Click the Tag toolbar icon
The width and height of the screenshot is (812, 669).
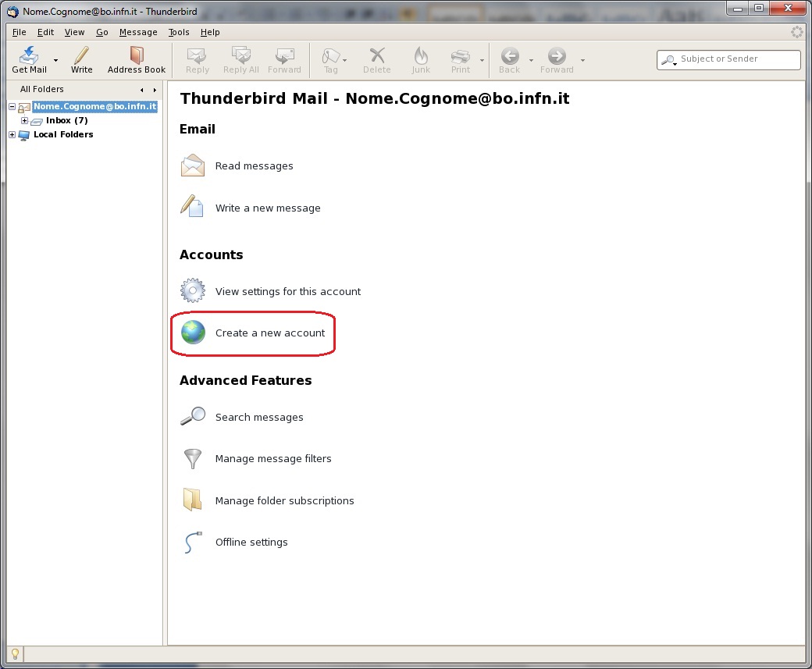(330, 55)
